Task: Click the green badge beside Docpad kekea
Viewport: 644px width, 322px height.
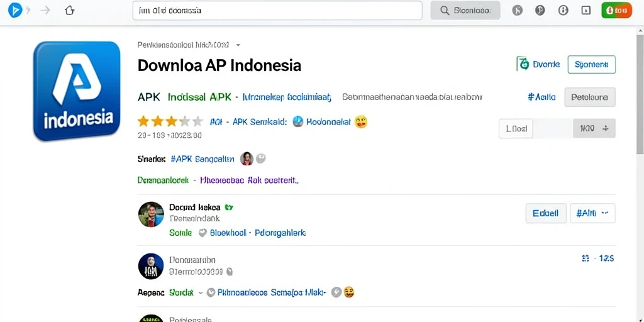Action: pos(229,208)
